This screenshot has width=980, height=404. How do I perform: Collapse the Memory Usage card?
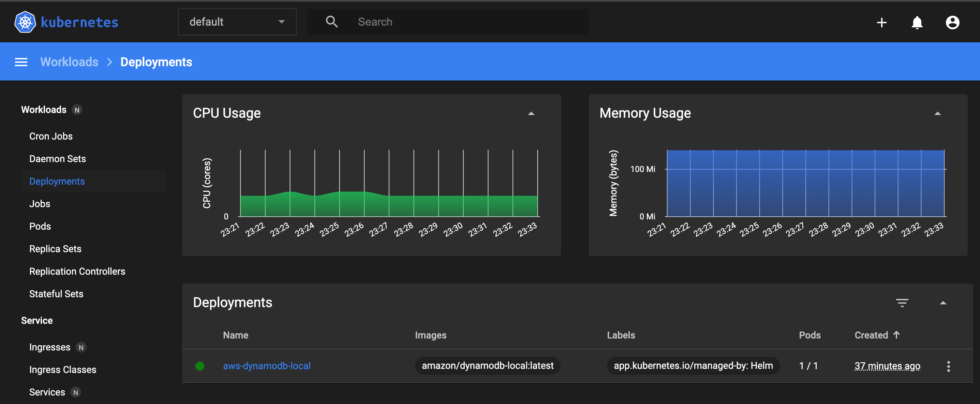(x=937, y=114)
